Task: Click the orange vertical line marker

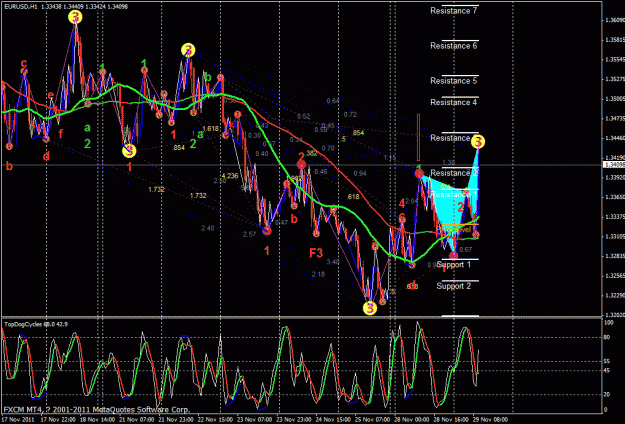Action: 418,137
